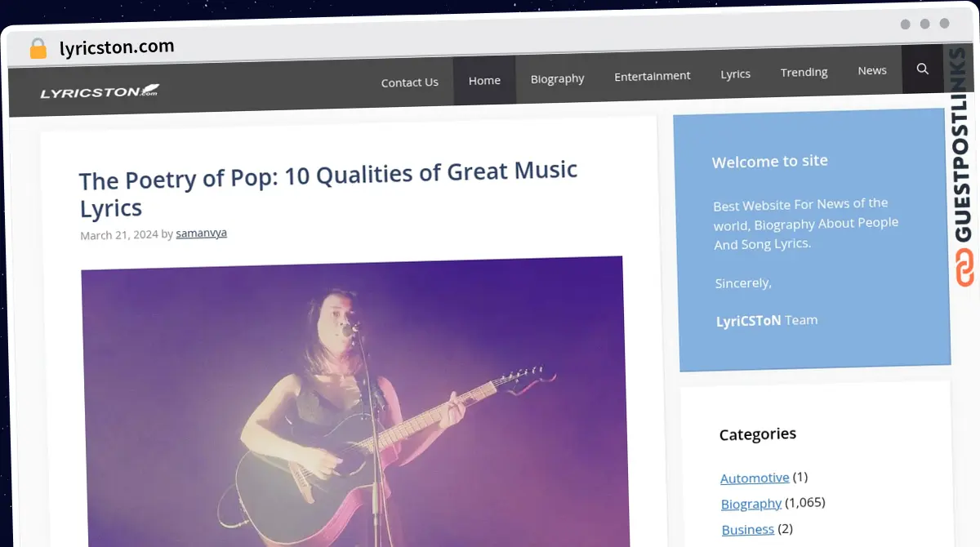Select the Business category link
This screenshot has height=547, width=980.
pyautogui.click(x=747, y=530)
